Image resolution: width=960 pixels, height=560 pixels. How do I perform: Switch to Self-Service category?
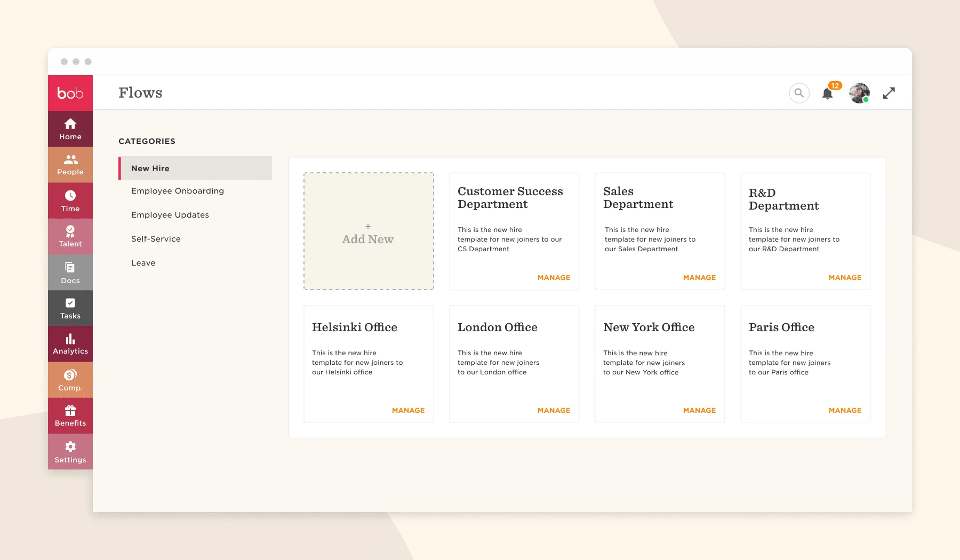(x=156, y=239)
